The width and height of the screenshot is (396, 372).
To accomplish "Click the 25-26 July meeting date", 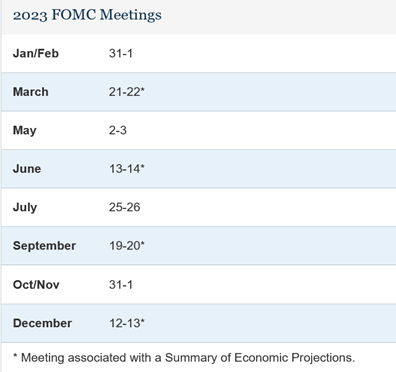I will [124, 207].
